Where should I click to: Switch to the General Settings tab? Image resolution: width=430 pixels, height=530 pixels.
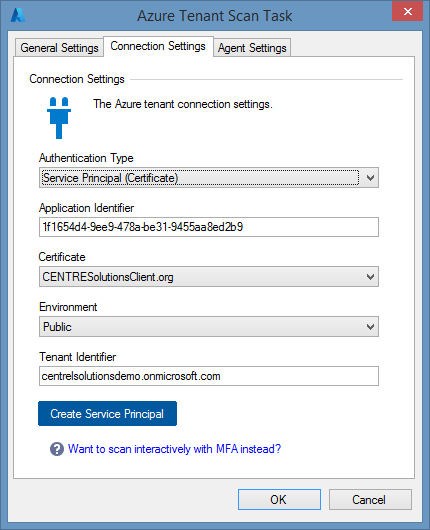pos(59,48)
